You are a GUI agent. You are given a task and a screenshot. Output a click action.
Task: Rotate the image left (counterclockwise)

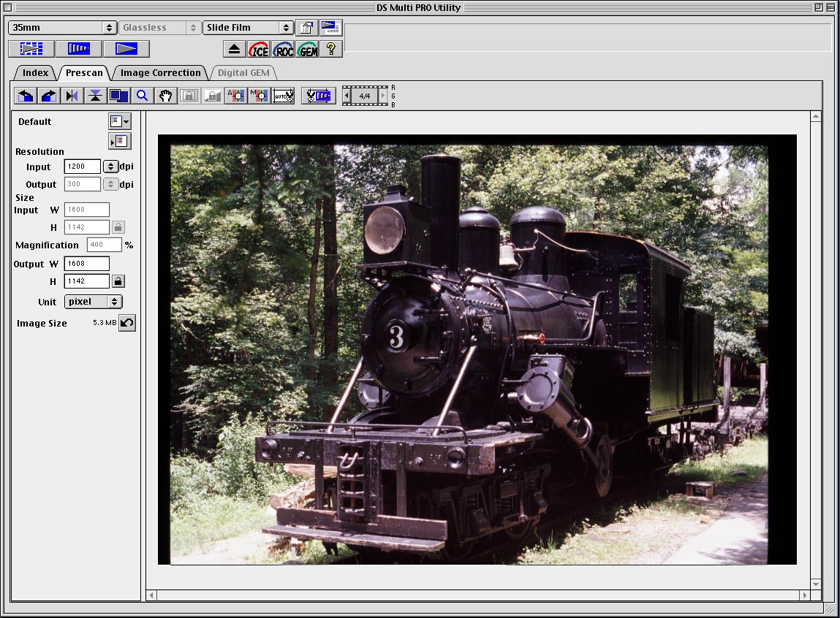coord(26,96)
